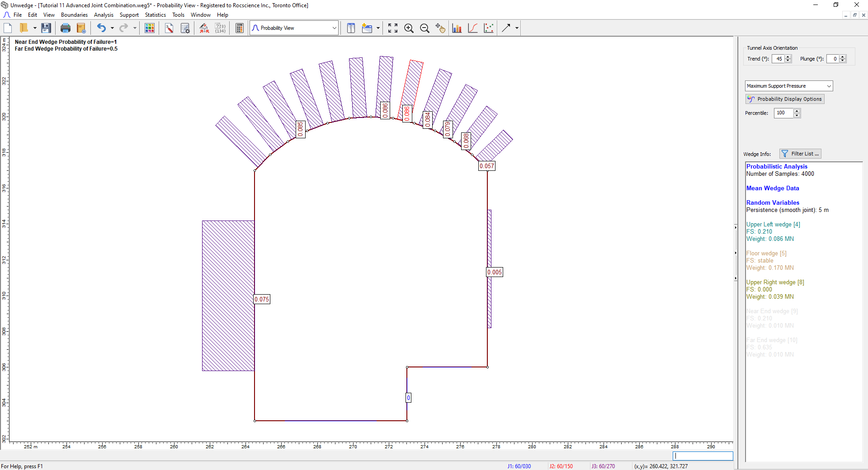Decrease the Percentile value
868x470 pixels.
797,115
